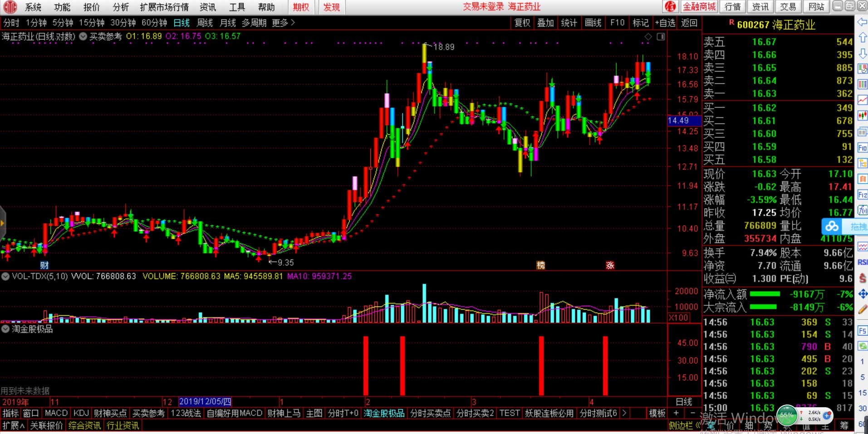Expand the 扩展 panel at the bottom left
This screenshot has height=434, width=868.
[13, 425]
